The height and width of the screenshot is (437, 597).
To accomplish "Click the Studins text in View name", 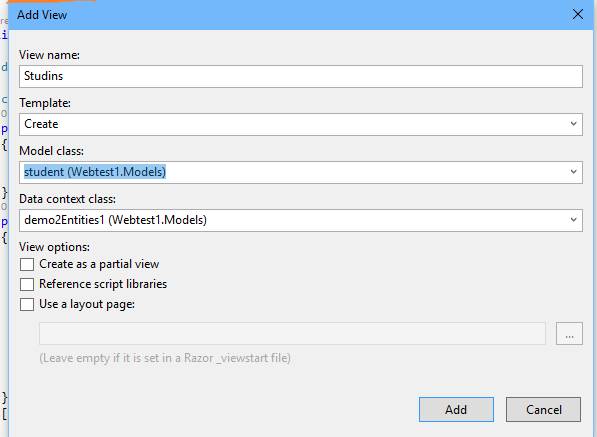I will 43,76.
